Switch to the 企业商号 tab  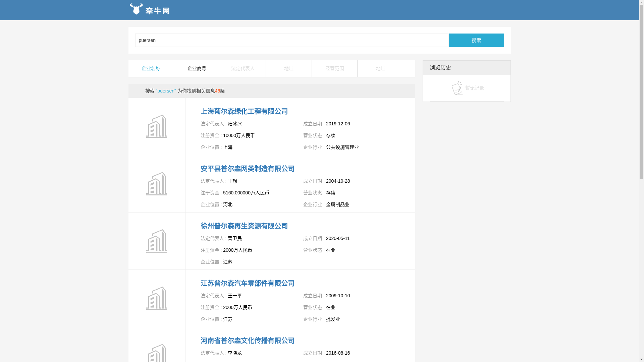click(x=197, y=69)
